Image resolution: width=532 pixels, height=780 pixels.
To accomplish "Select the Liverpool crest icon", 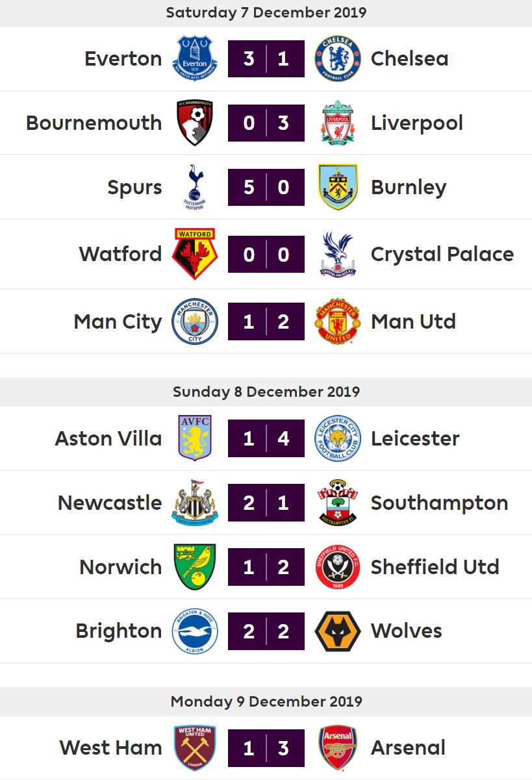I will point(337,123).
